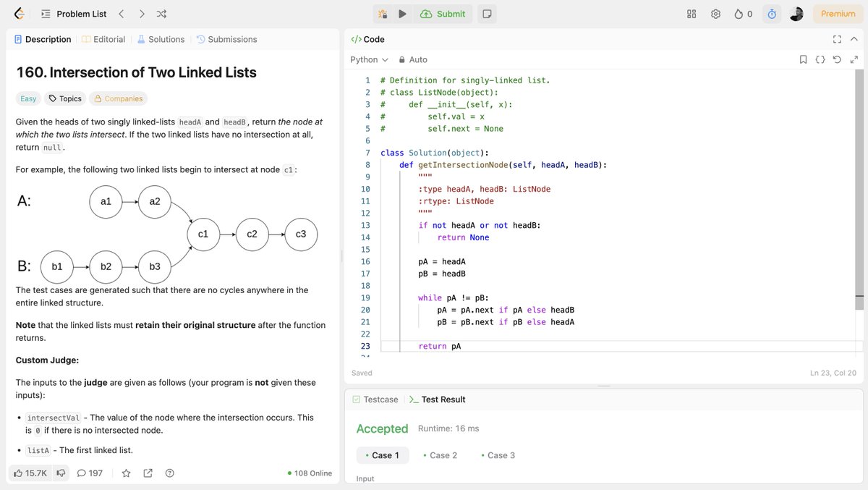Click the Code panel header label
Screen dimensions: 868x490
[x=368, y=39]
